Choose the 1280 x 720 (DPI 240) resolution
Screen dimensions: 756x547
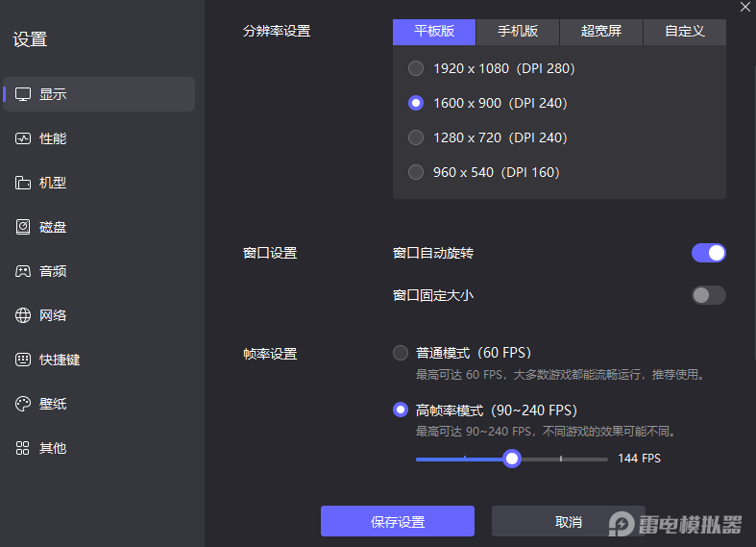416,137
